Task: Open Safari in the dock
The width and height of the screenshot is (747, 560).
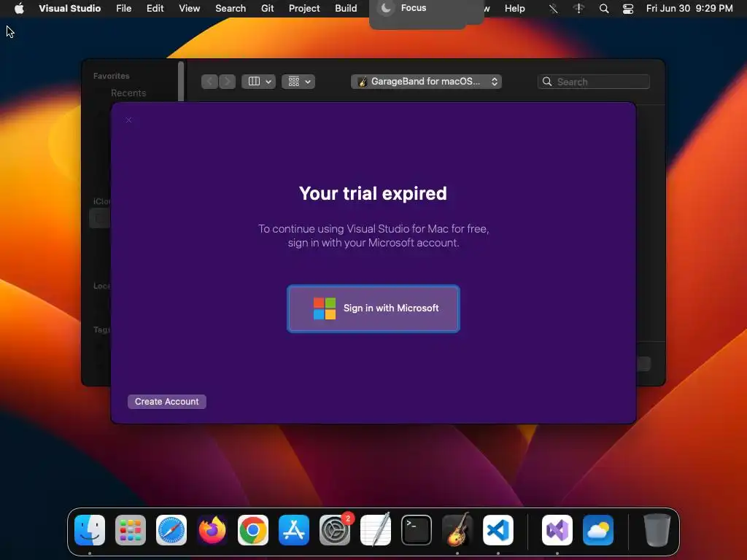Action: click(x=171, y=530)
